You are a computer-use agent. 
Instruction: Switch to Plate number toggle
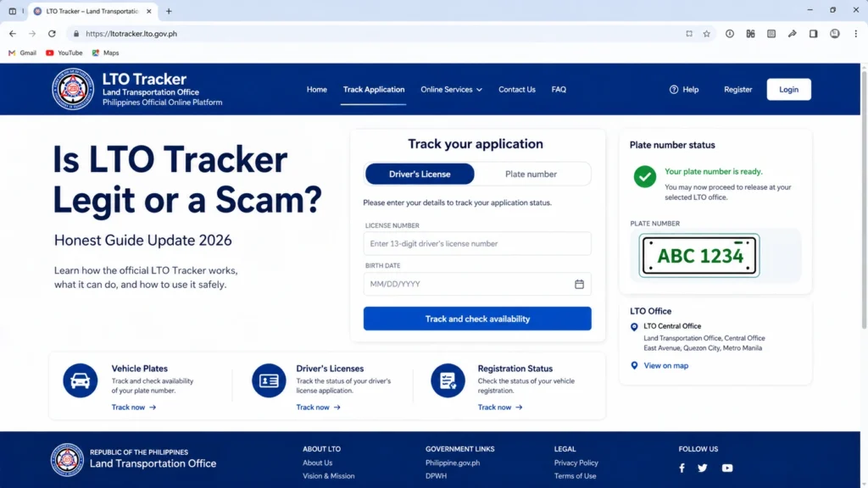(531, 174)
